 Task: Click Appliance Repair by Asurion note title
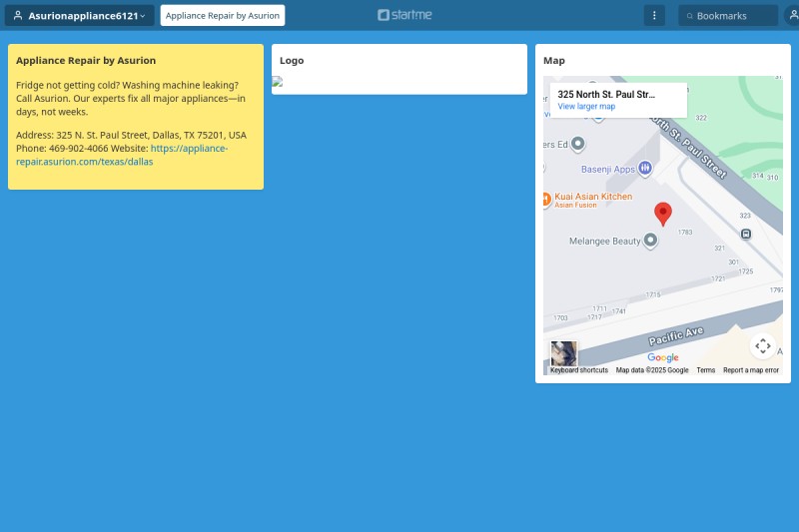86,60
